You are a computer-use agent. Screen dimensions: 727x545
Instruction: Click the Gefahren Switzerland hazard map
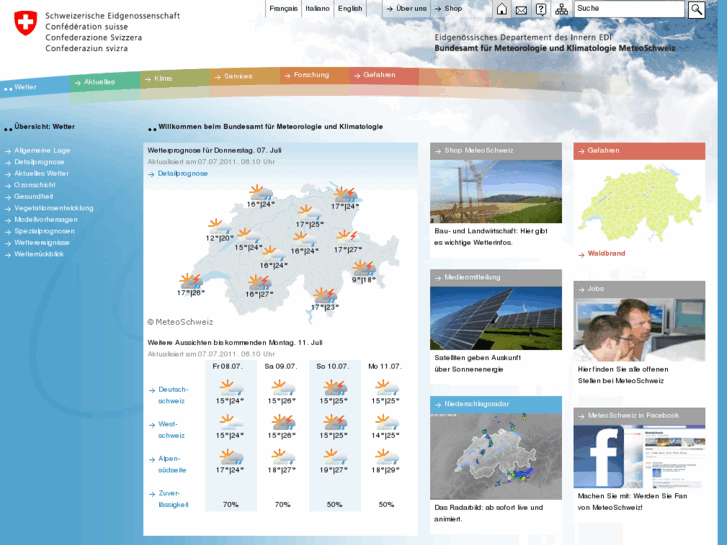(x=639, y=203)
